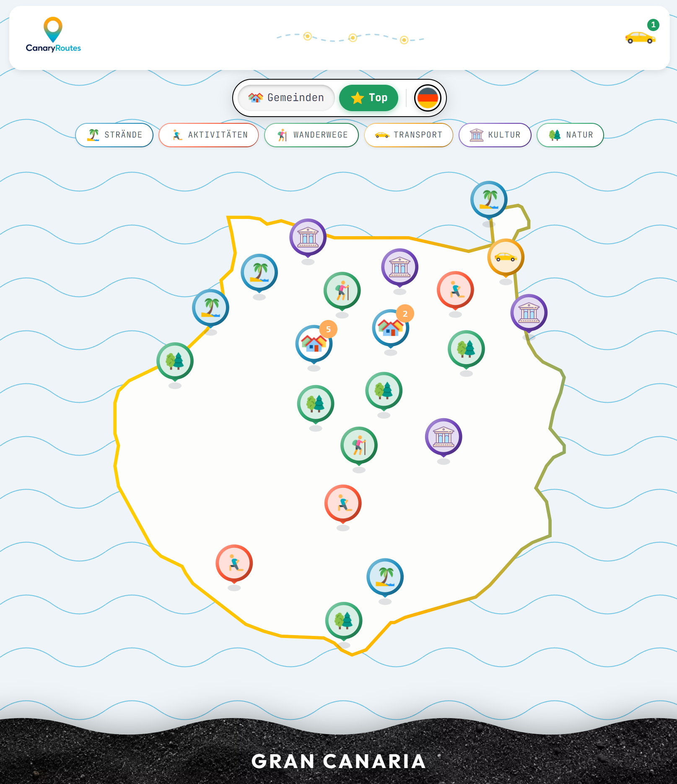Open the culture pin on the north coast
Screen dimensions: 677x784
308,237
